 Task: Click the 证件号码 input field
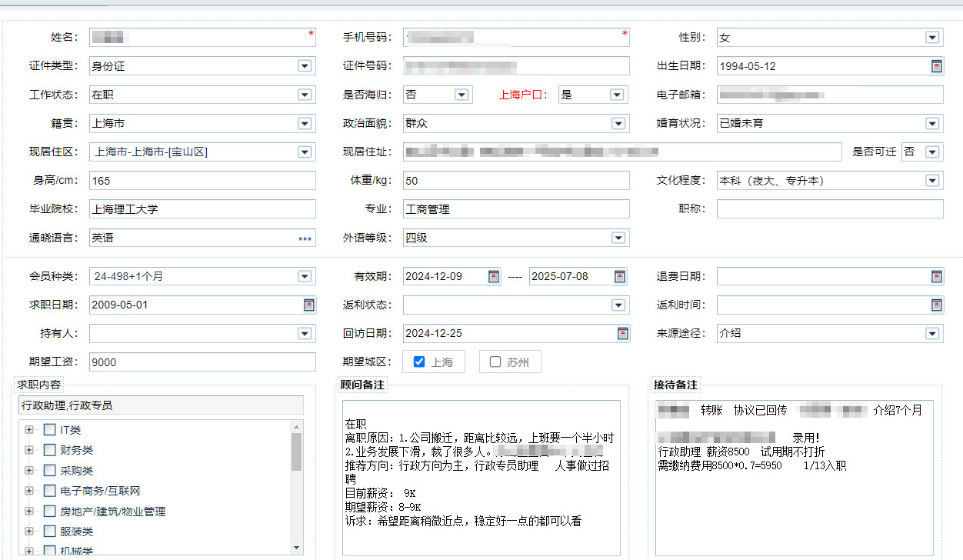tap(516, 66)
